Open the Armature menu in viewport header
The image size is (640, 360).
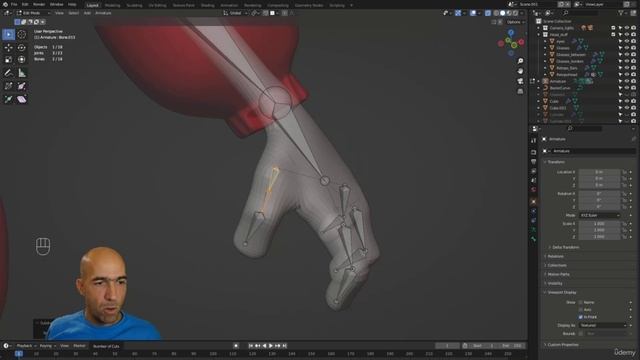(x=103, y=13)
